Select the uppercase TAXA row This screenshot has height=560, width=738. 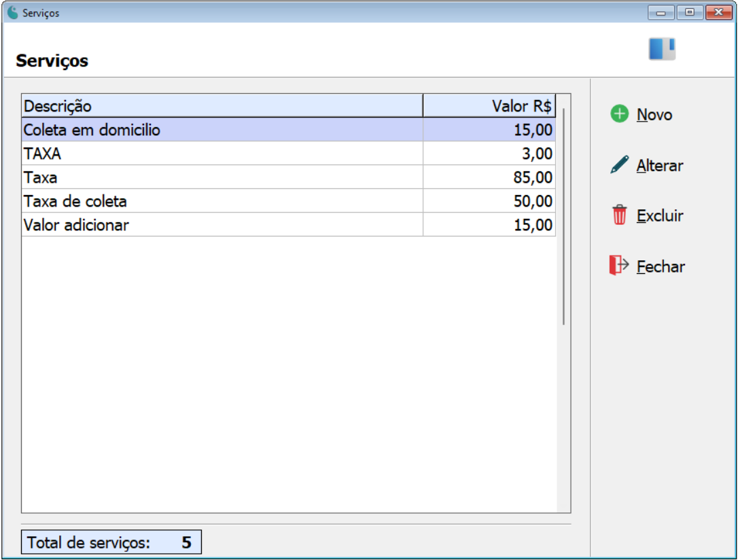(x=289, y=154)
